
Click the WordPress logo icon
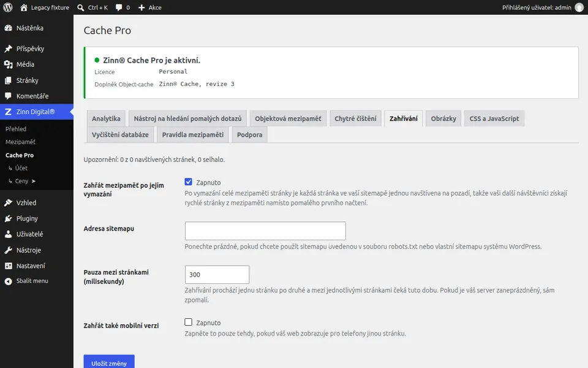click(x=8, y=7)
